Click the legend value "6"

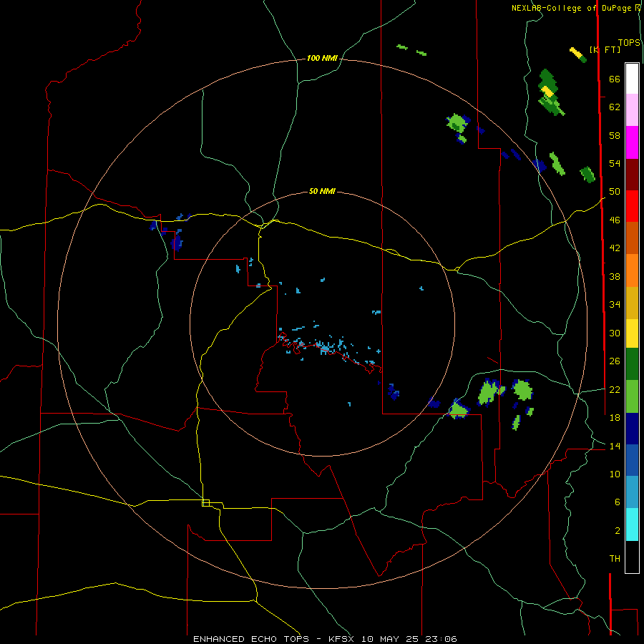click(618, 502)
